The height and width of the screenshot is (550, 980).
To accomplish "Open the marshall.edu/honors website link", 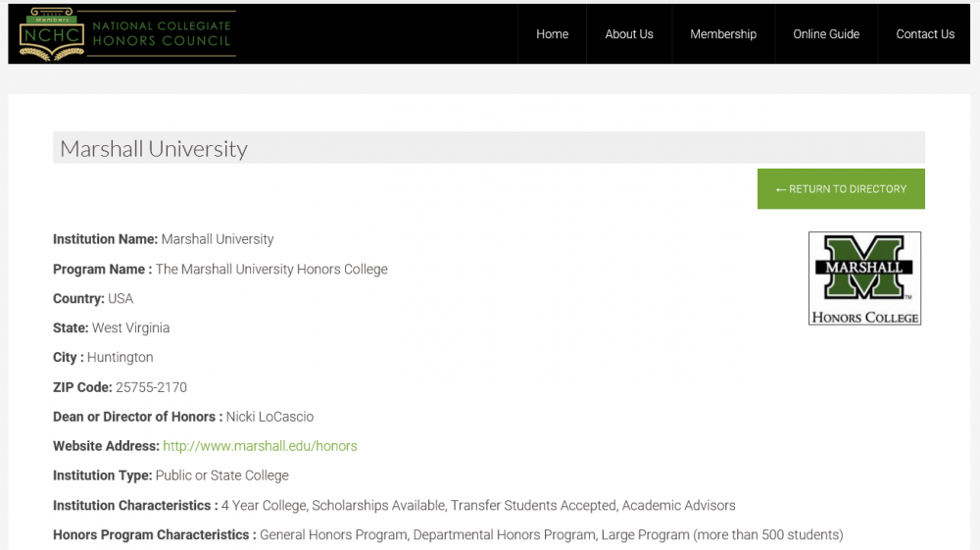I will (x=260, y=446).
